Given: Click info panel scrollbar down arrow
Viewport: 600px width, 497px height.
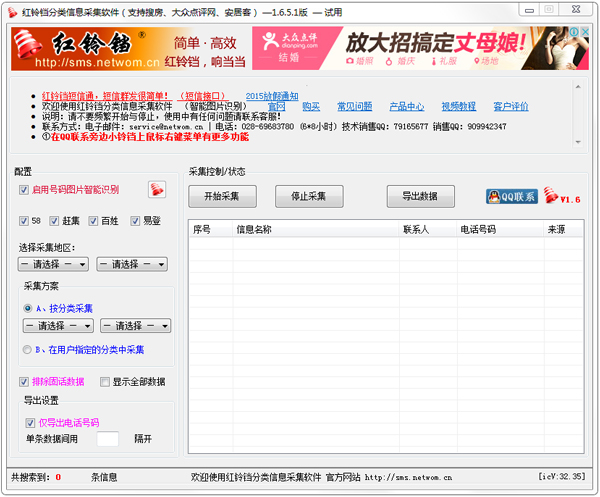Looking at the screenshot, I should tap(578, 142).
